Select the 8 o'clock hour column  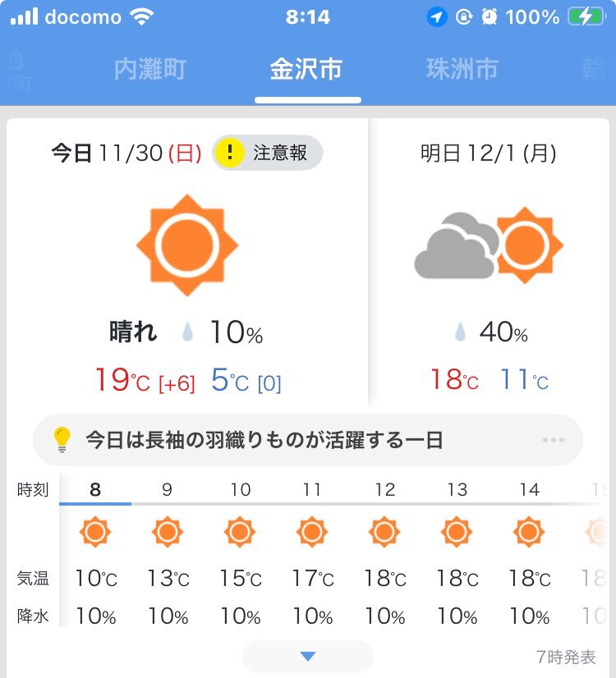click(95, 490)
